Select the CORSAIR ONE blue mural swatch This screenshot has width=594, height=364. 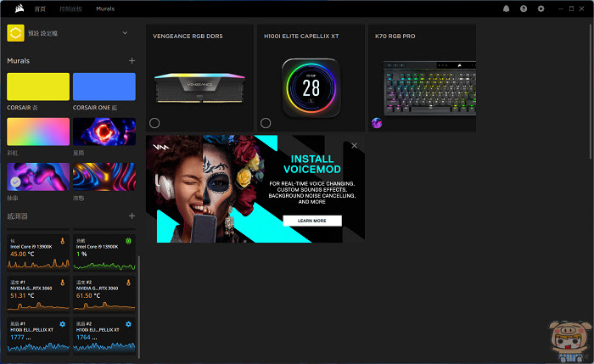pyautogui.click(x=104, y=87)
